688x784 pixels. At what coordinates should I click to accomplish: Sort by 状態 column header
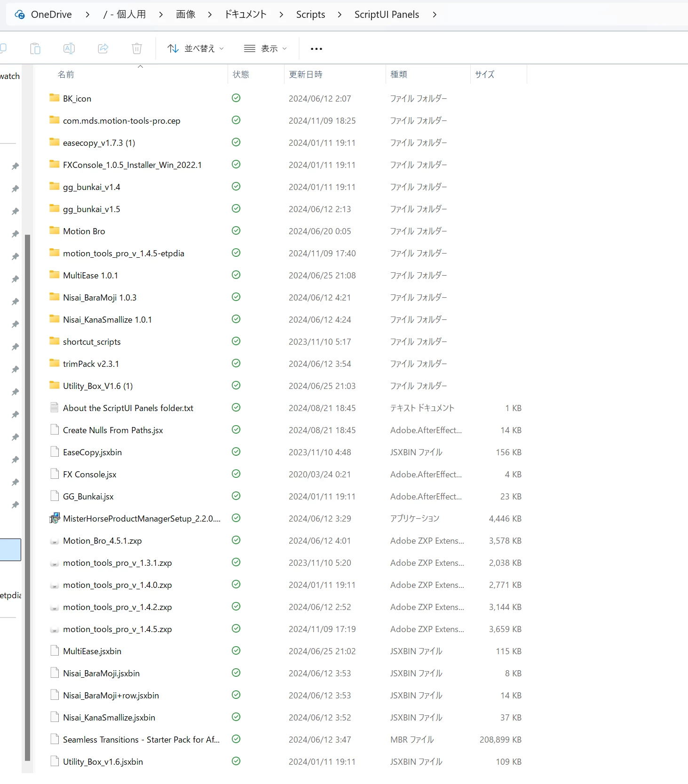coord(241,74)
